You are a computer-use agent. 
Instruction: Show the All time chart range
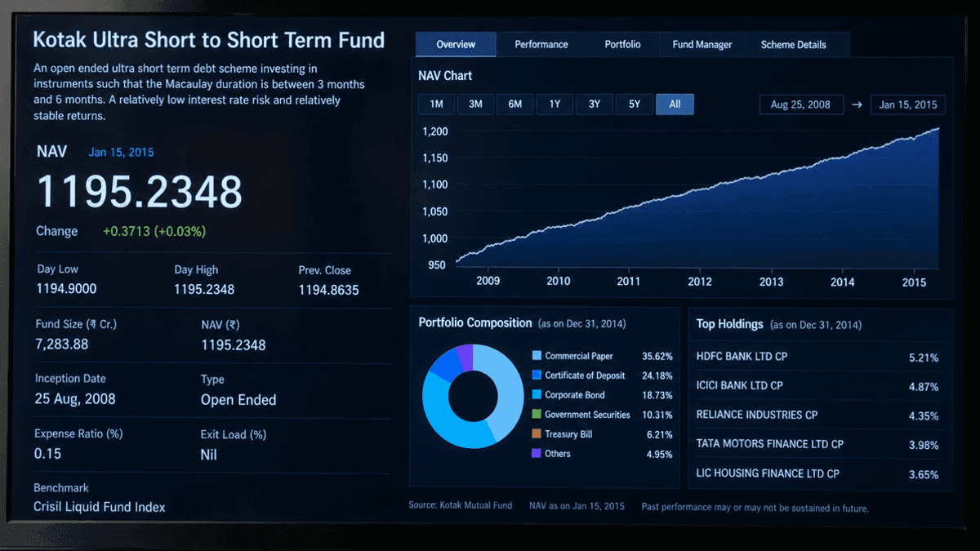click(675, 104)
